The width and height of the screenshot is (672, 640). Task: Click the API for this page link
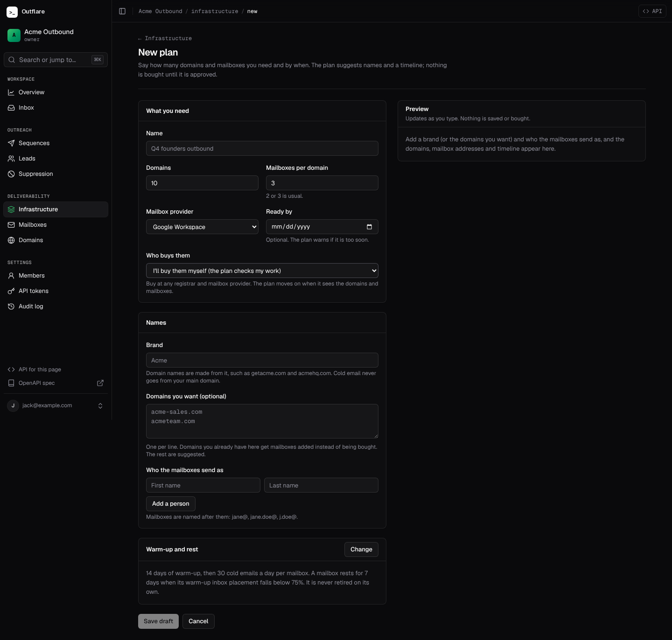click(x=56, y=369)
